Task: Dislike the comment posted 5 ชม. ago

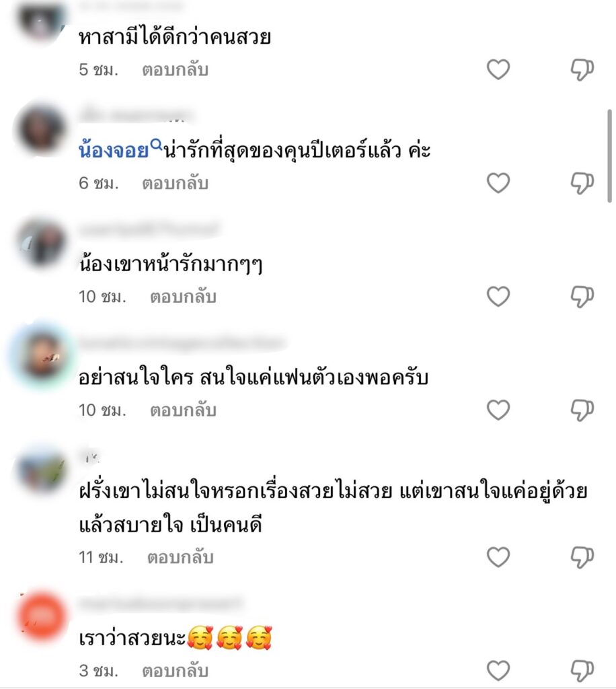Action: (x=582, y=69)
